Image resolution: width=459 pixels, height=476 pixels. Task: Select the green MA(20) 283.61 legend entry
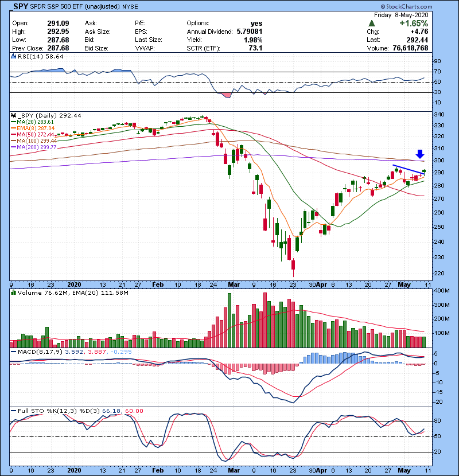33,122
